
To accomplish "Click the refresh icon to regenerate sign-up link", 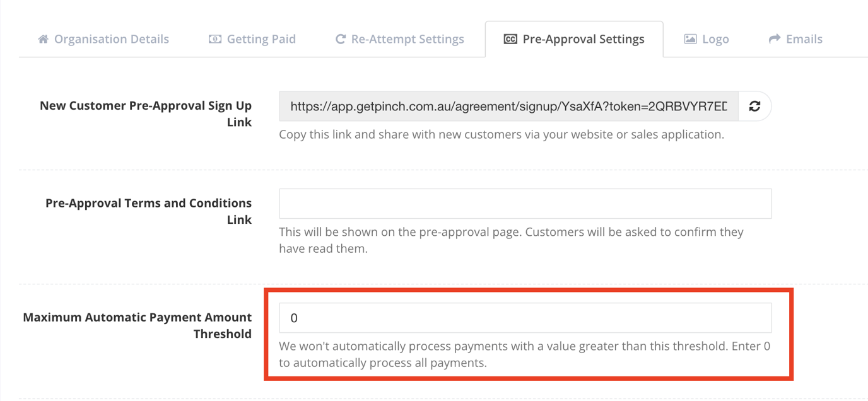I will (754, 106).
